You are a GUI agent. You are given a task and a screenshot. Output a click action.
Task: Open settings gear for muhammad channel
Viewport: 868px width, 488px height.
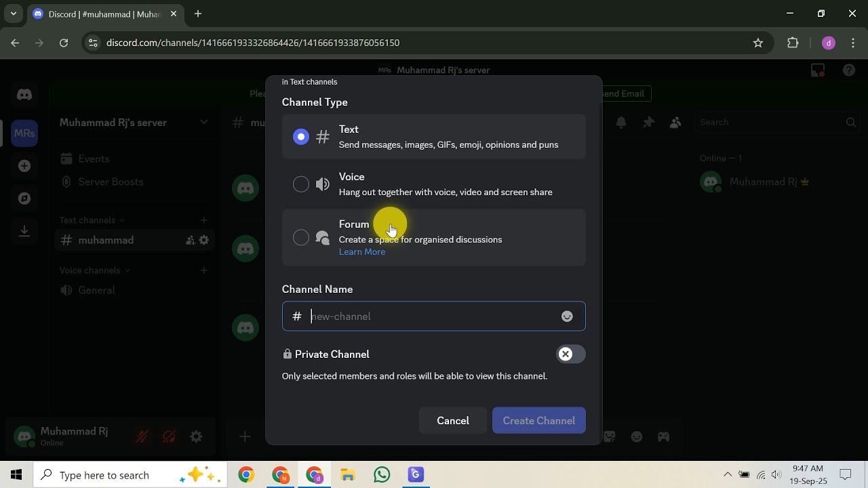pos(204,240)
